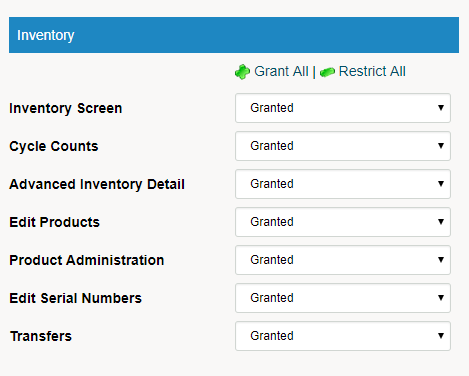Open the Transfers permission dropdown

pos(343,336)
